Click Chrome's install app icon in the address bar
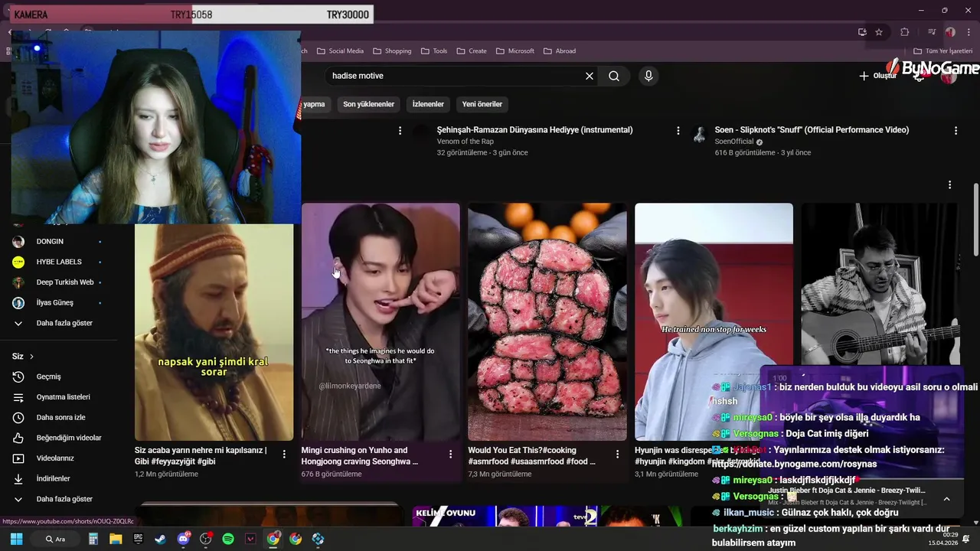980x551 pixels. (862, 32)
